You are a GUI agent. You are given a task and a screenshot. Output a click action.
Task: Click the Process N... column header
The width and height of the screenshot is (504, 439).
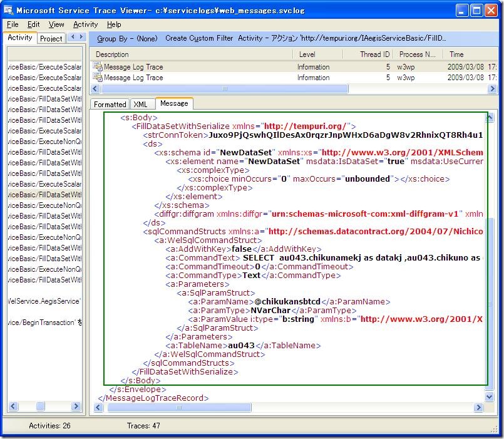click(419, 54)
